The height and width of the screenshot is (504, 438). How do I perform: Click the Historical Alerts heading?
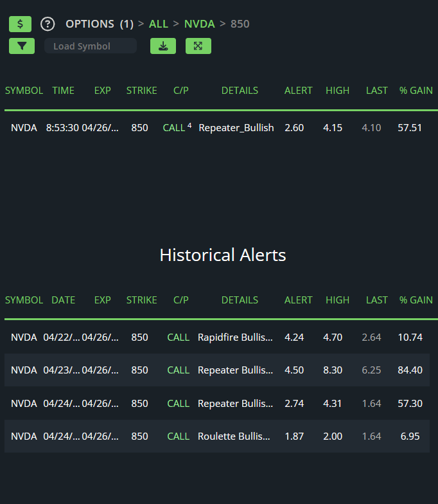pos(223,255)
